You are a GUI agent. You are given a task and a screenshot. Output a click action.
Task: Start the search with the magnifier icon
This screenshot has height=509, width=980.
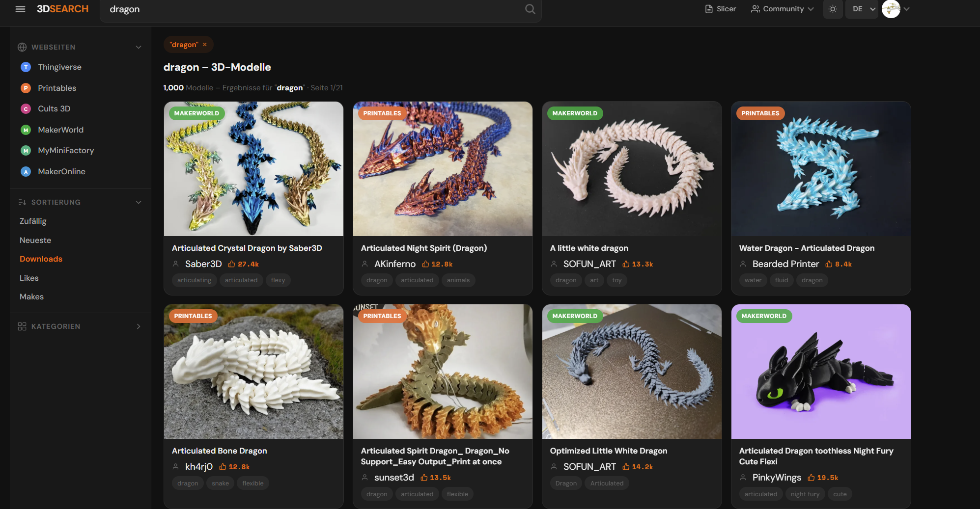point(530,9)
